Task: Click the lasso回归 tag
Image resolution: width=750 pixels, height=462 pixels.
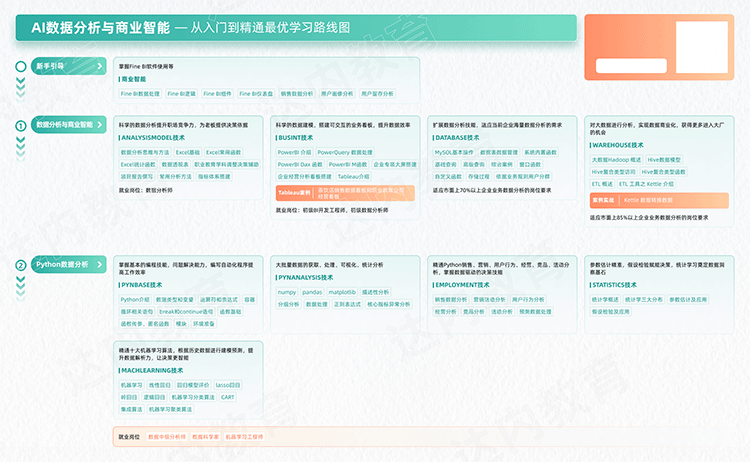Action: tap(228, 385)
